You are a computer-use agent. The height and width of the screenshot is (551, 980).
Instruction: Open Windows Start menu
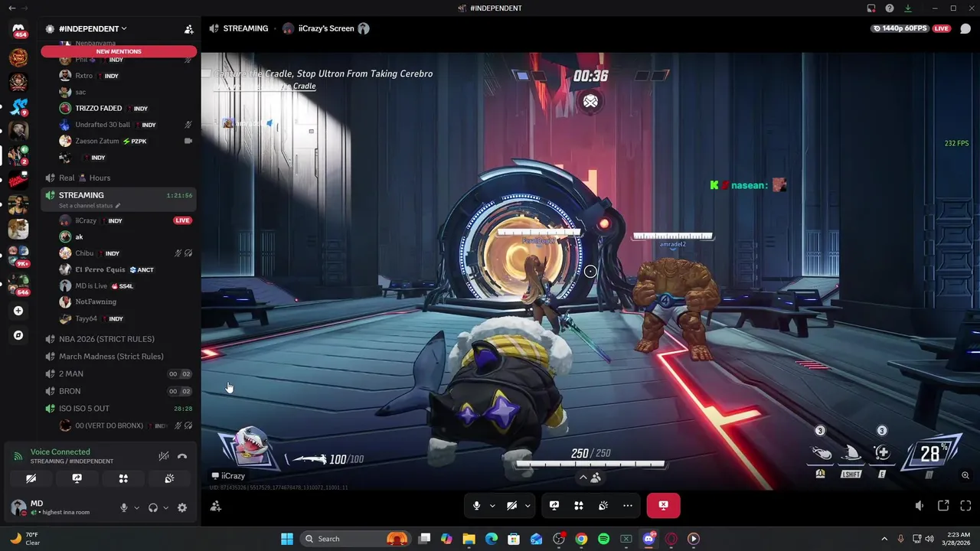coord(287,539)
